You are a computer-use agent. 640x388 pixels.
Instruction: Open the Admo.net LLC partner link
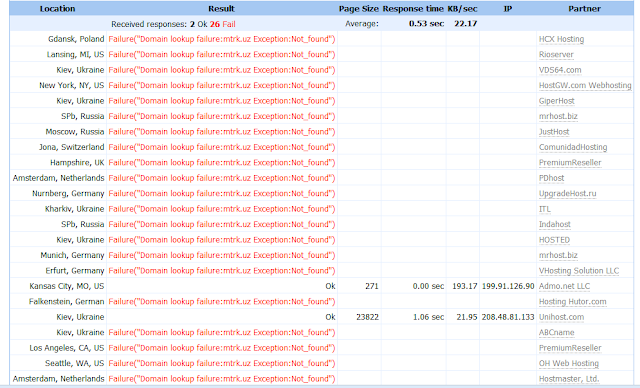pos(564,286)
